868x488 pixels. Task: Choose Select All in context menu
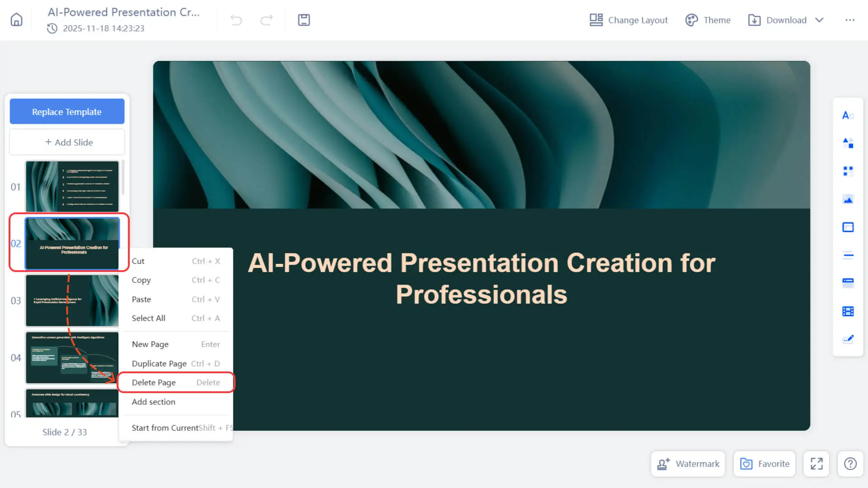176,318
